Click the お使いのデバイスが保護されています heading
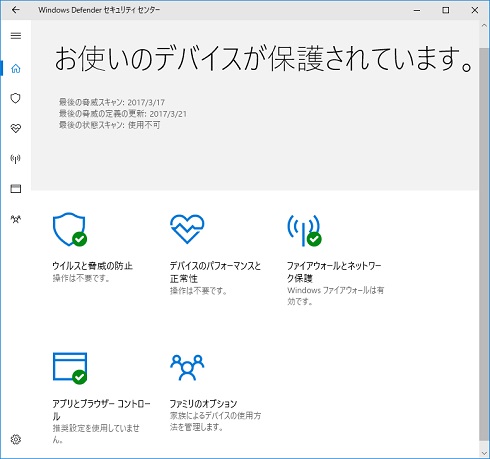This screenshot has height=459, width=490. [x=263, y=59]
